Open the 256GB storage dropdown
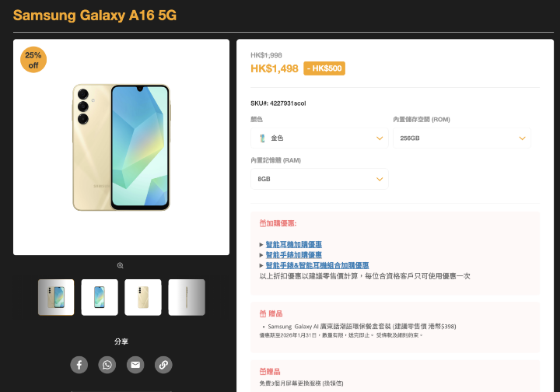 click(x=462, y=138)
